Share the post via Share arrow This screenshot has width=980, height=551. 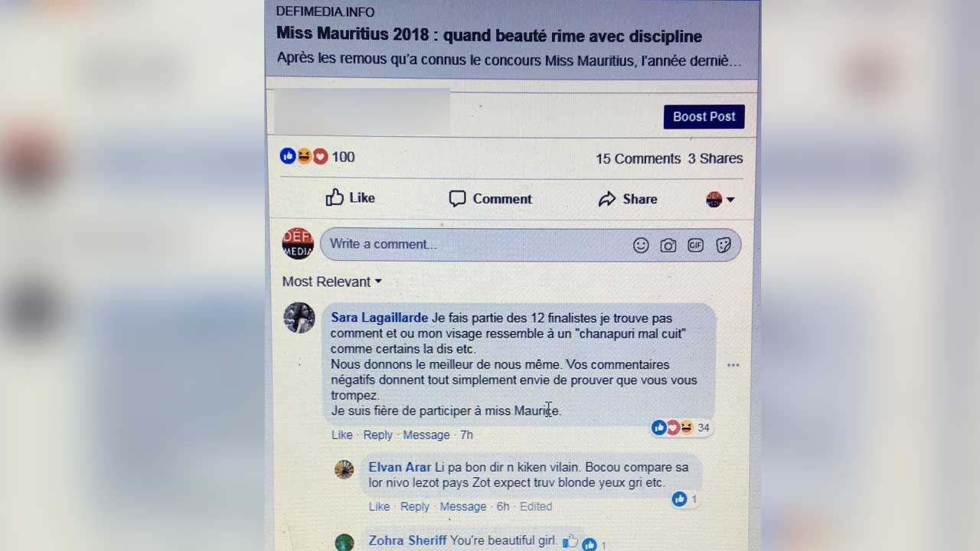(x=628, y=199)
